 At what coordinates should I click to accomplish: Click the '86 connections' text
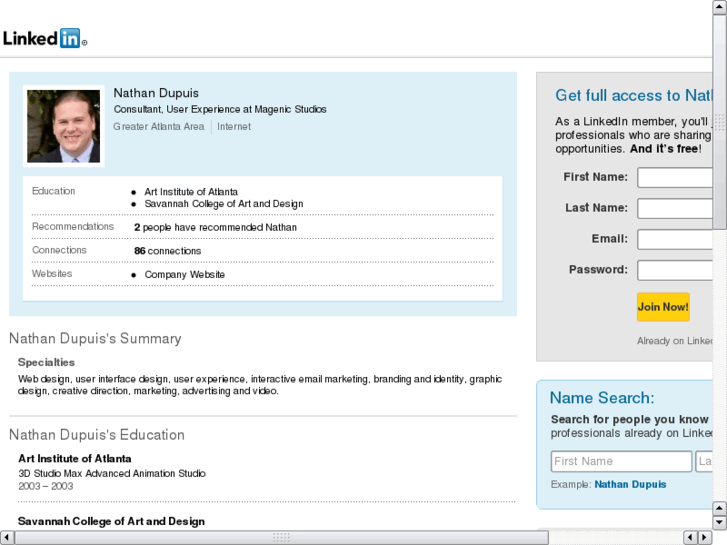167,251
